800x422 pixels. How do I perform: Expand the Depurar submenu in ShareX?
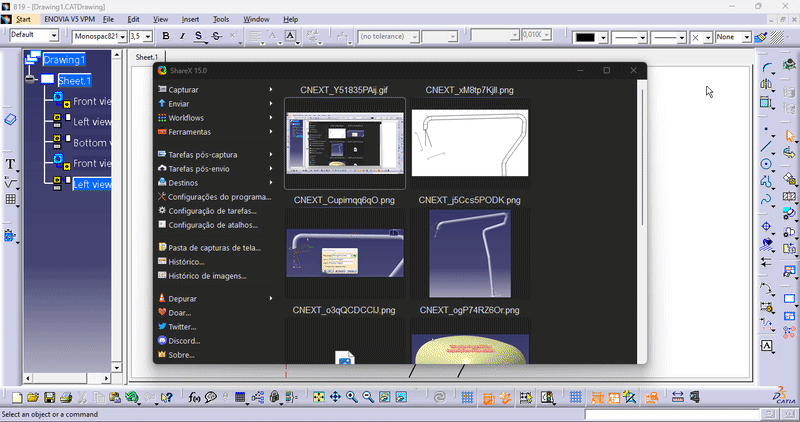coord(215,299)
